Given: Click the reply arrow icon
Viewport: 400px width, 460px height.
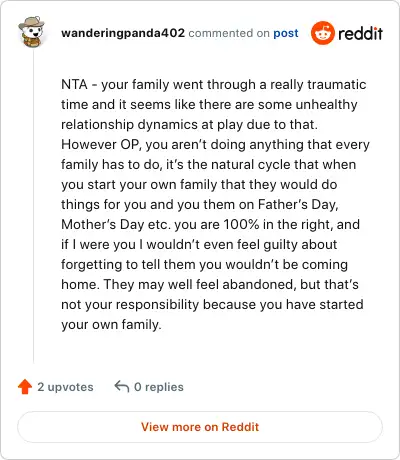Looking at the screenshot, I should 122,387.
